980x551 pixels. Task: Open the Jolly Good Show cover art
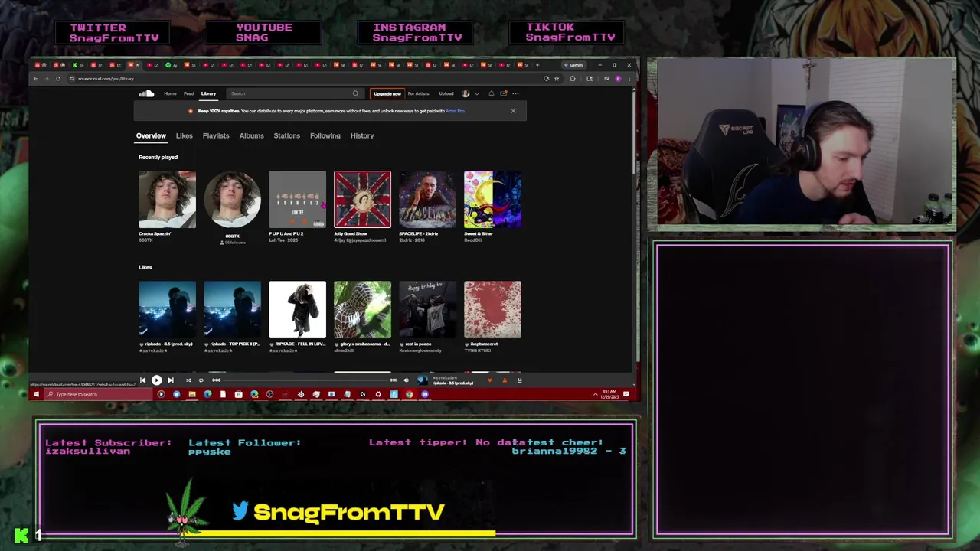pyautogui.click(x=362, y=199)
